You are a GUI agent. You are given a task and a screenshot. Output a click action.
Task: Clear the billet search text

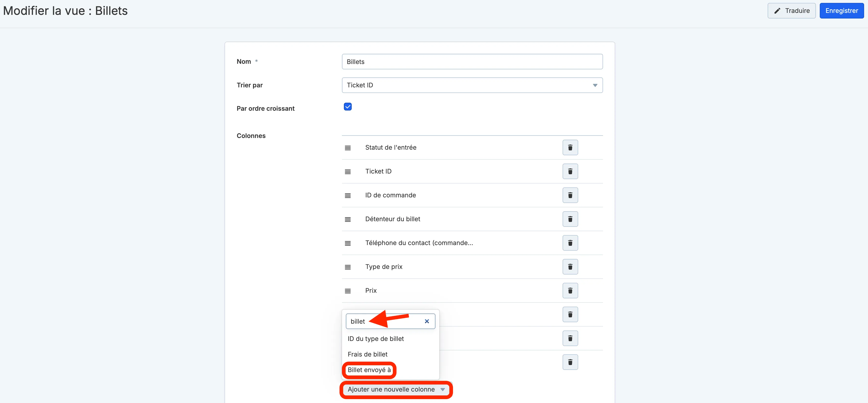tap(427, 321)
